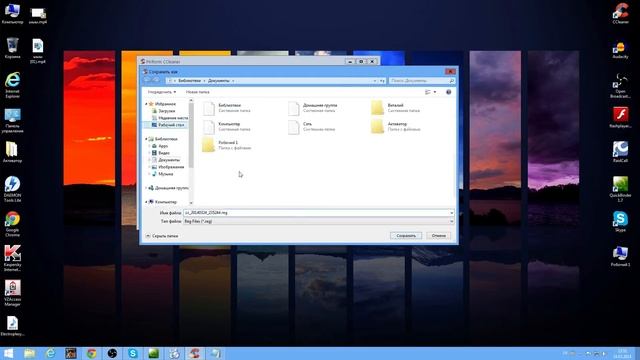Select the Рабочий 1 folder item

coord(227,145)
